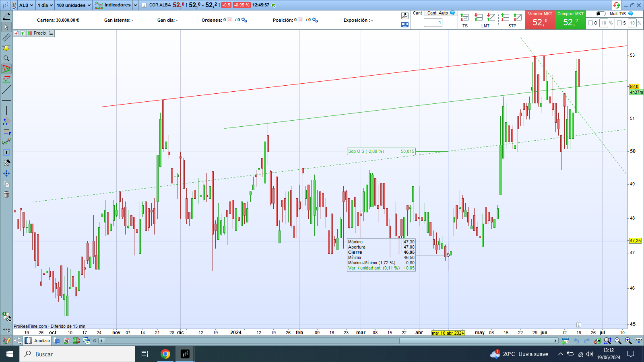Toggle the Multi T/S switch
Image resolution: width=644 pixels, height=362 pixels.
(x=601, y=14)
